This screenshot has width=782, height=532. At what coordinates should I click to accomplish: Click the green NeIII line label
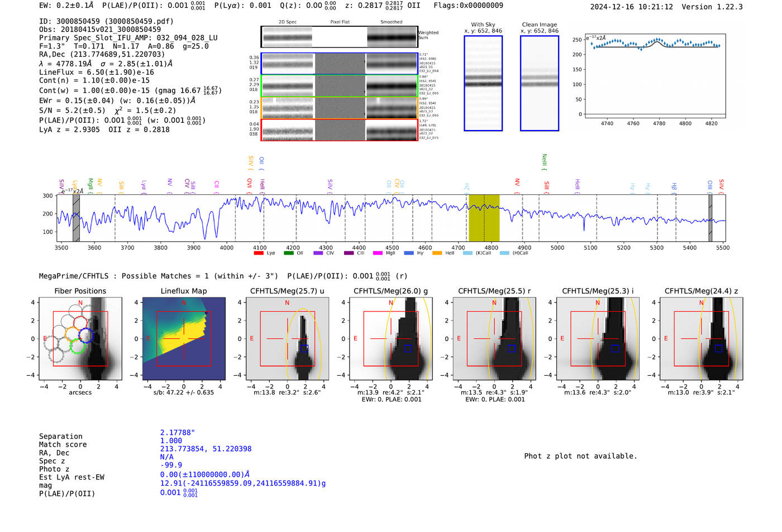[545, 162]
